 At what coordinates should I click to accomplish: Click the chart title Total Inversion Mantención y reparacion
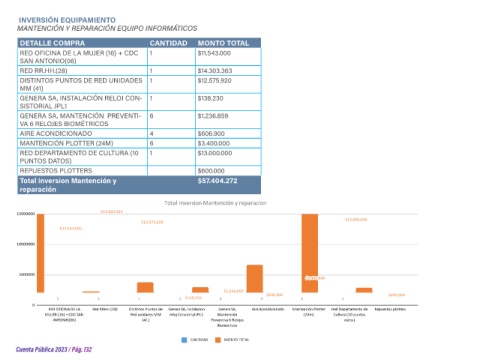pos(215,203)
